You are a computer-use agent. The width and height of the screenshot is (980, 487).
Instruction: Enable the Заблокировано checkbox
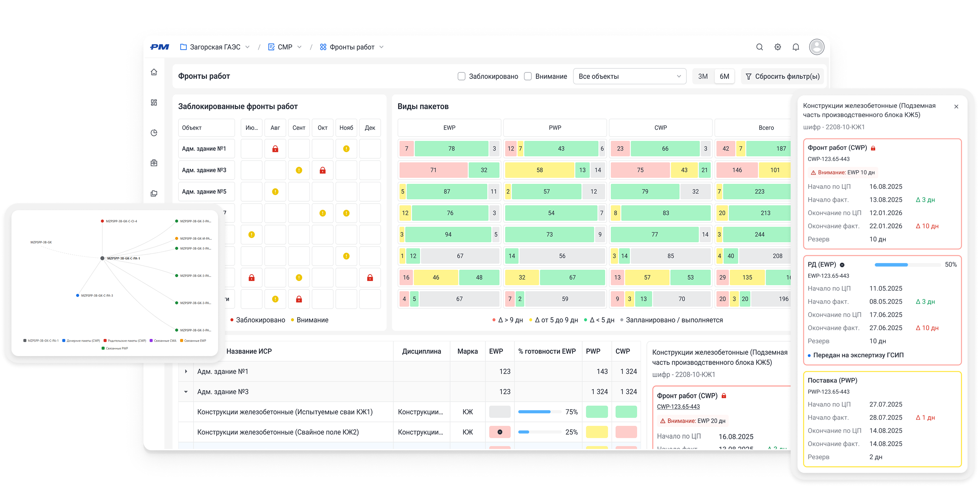pos(461,76)
